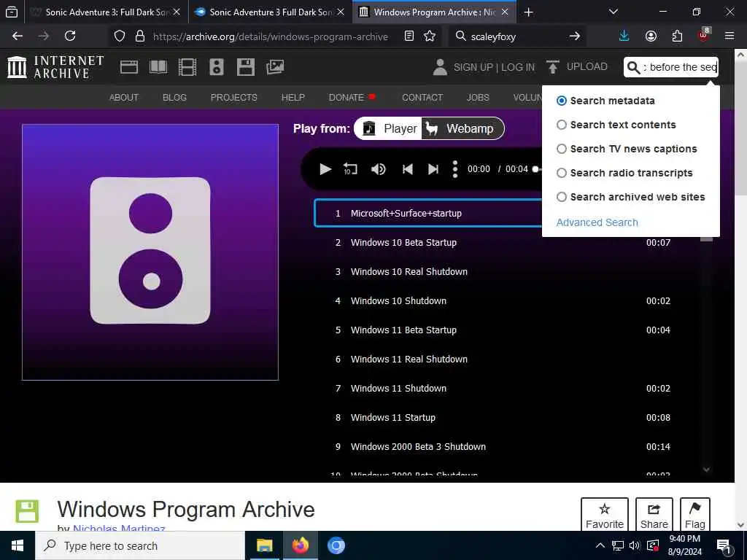Select Search radio transcripts option
This screenshot has height=560, width=747.
[562, 173]
